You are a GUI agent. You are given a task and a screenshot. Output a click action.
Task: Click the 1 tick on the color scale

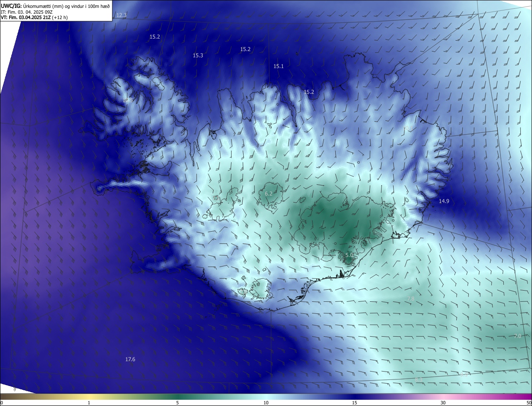[89, 403]
